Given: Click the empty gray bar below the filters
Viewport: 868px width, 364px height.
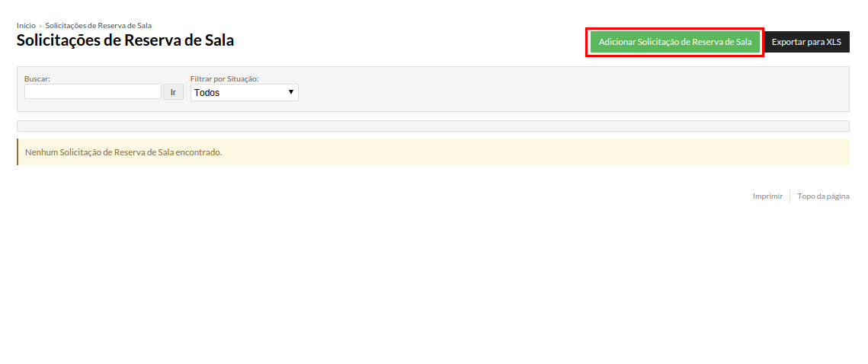Looking at the screenshot, I should [x=433, y=126].
